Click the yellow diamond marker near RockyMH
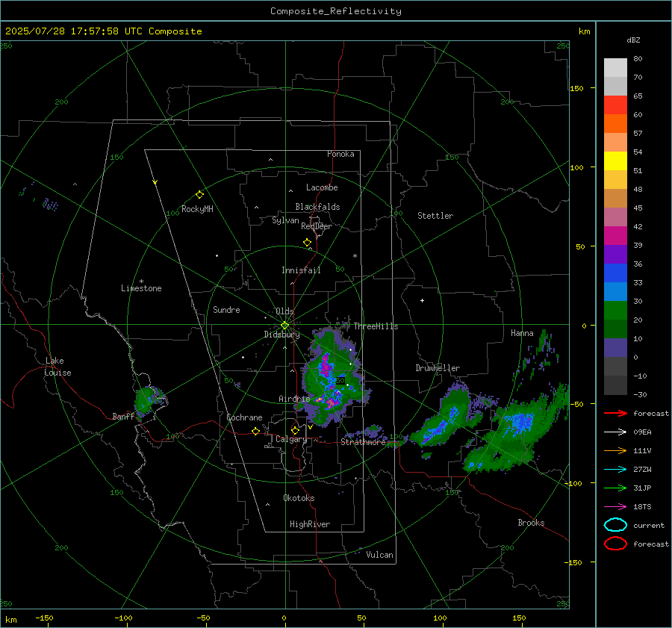Viewport: 672px width, 628px height. (x=199, y=195)
